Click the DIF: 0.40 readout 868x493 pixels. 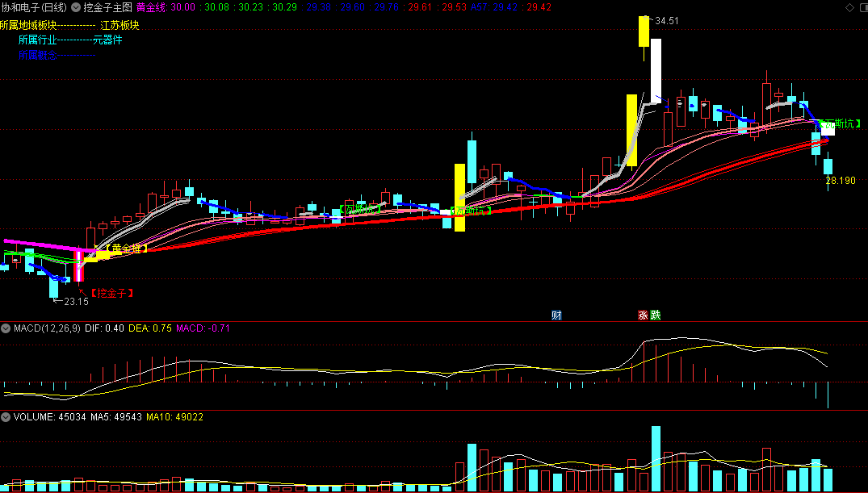click(105, 328)
